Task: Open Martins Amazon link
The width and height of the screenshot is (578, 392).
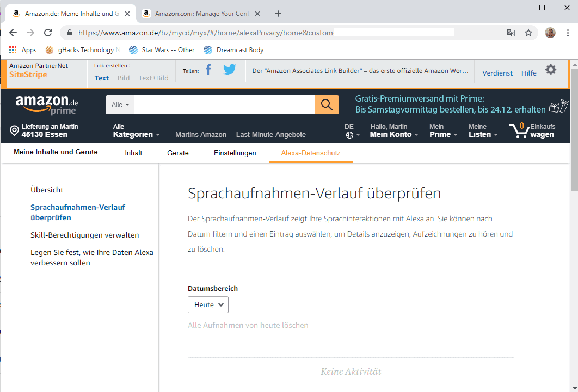Action: point(201,135)
